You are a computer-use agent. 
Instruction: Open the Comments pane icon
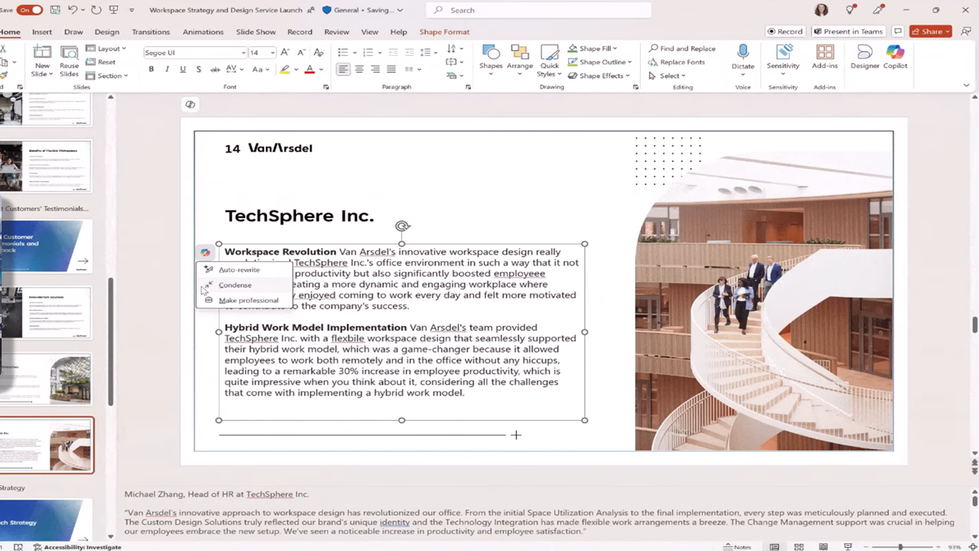coord(898,31)
